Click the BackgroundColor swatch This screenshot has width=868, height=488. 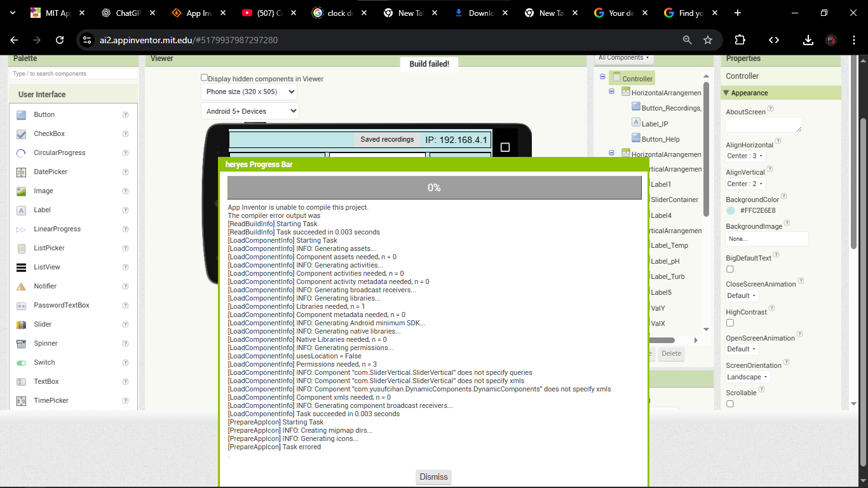(x=731, y=210)
